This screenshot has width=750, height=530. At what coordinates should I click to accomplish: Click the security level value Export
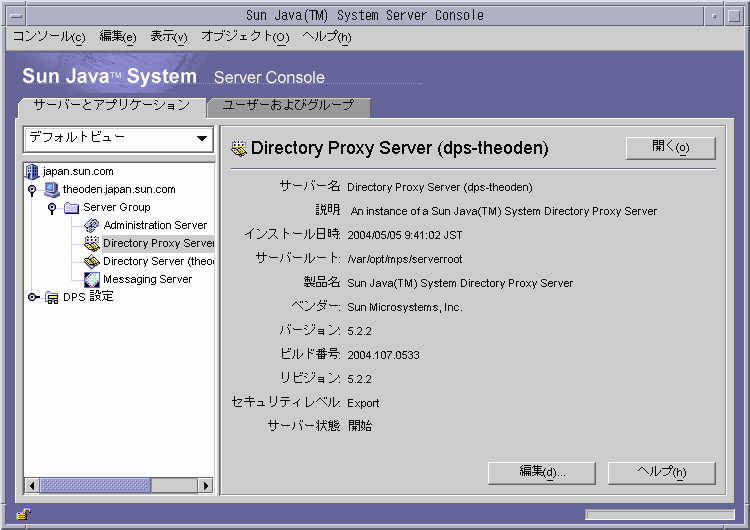pyautogui.click(x=363, y=403)
